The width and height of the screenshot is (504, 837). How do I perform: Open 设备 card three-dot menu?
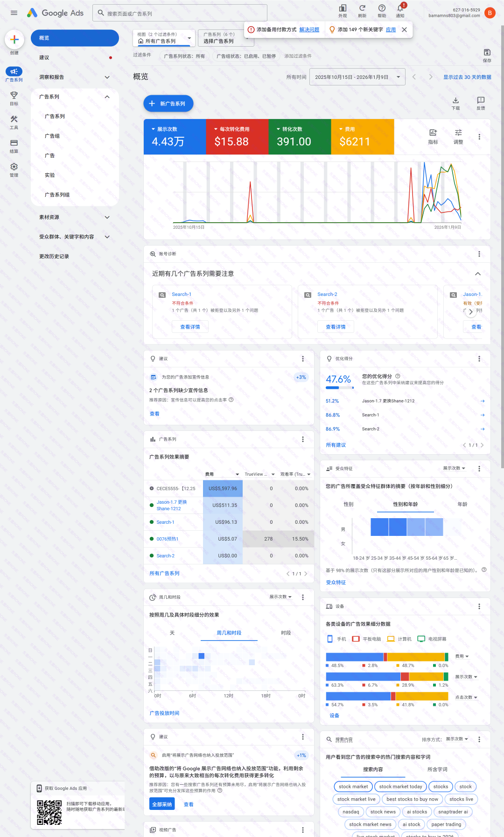(479, 606)
